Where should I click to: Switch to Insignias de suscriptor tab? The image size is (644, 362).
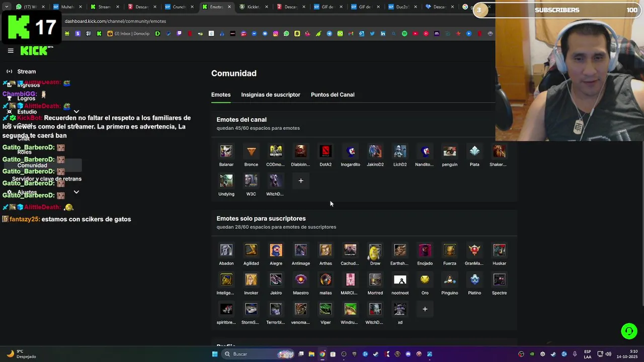pyautogui.click(x=271, y=95)
